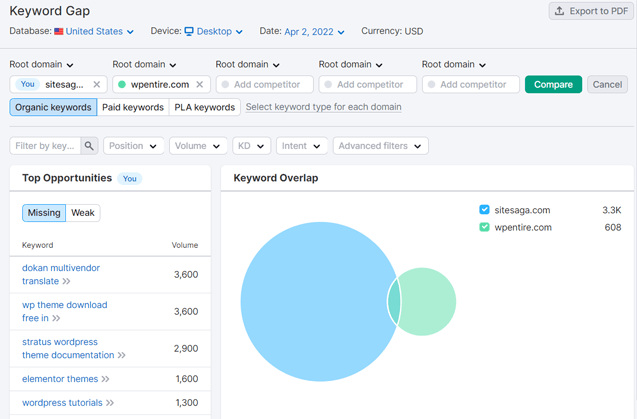The height and width of the screenshot is (419, 637).
Task: Open elementor themes keyword link
Action: click(x=60, y=379)
